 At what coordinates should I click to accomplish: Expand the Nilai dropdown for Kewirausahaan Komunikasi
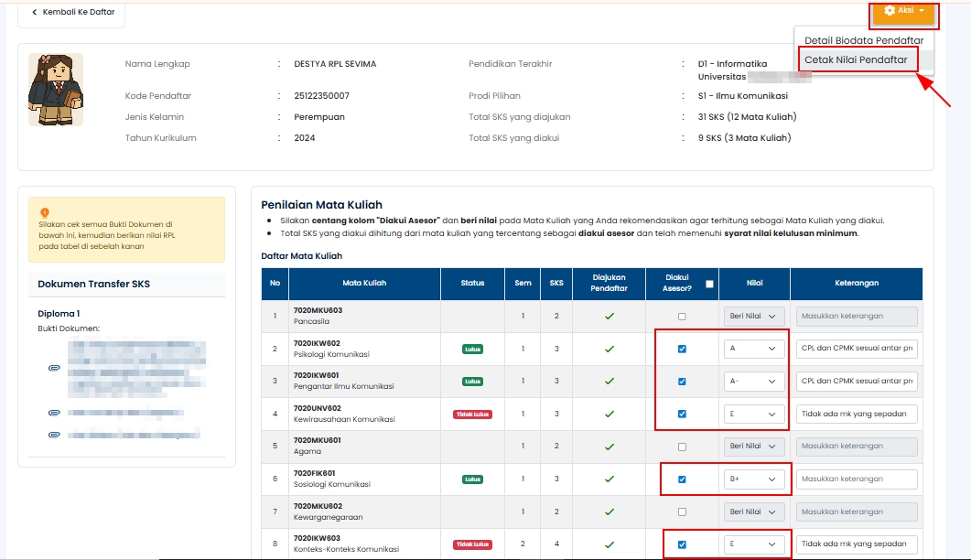point(753,414)
